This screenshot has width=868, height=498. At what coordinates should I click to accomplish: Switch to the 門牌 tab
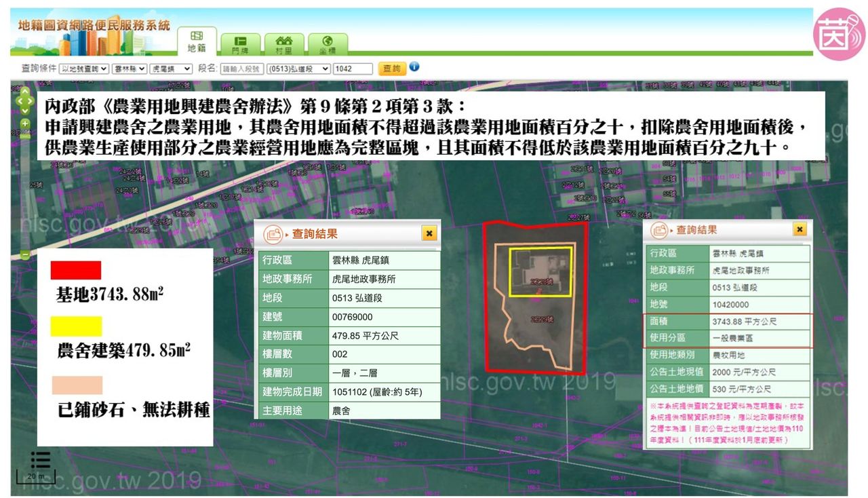pos(240,44)
